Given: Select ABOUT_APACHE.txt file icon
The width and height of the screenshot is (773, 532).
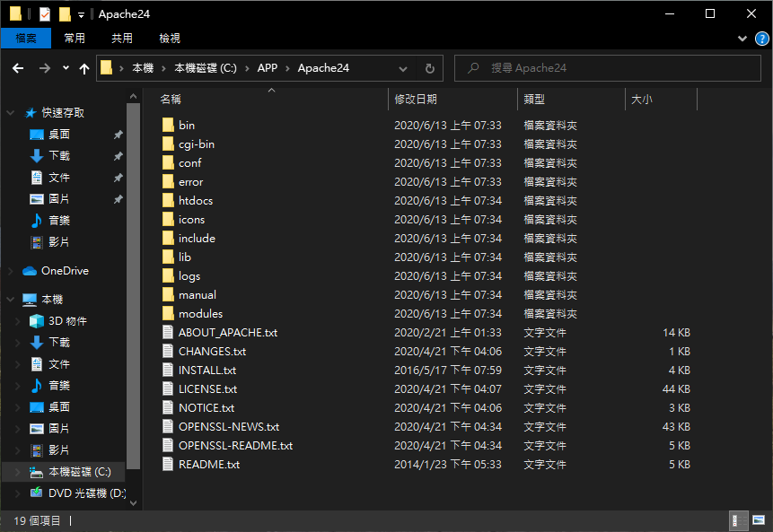Looking at the screenshot, I should [168, 333].
